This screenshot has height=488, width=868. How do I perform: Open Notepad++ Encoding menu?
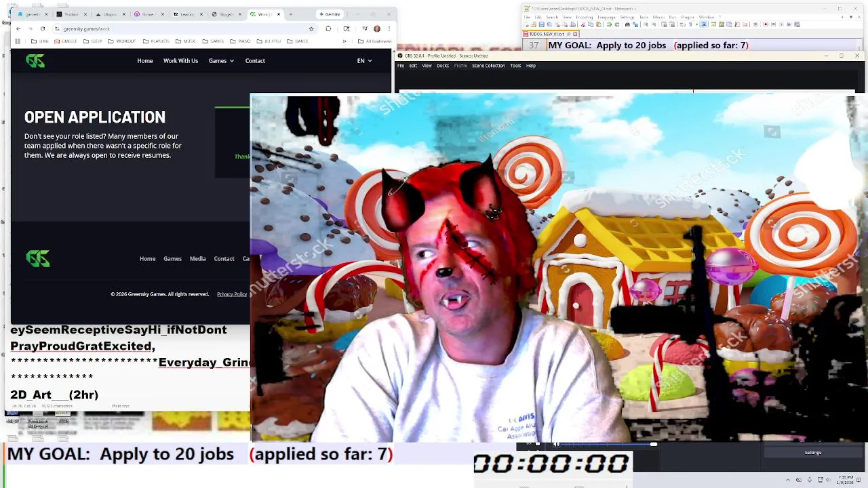tap(585, 17)
